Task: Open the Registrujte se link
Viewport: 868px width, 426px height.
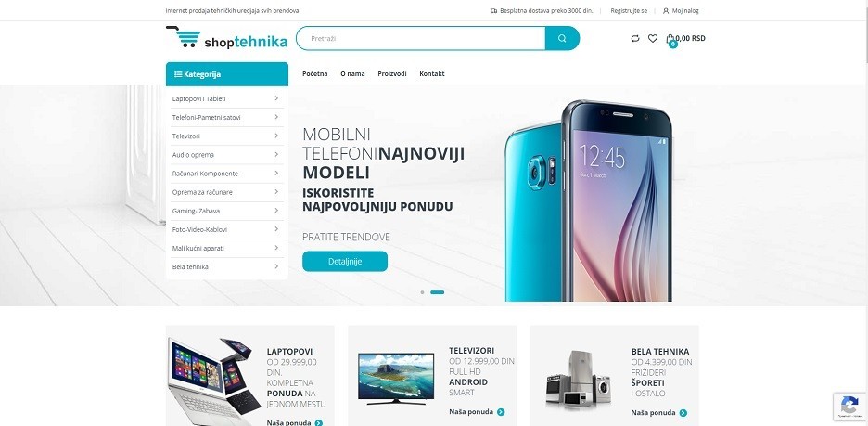Action: [629, 10]
